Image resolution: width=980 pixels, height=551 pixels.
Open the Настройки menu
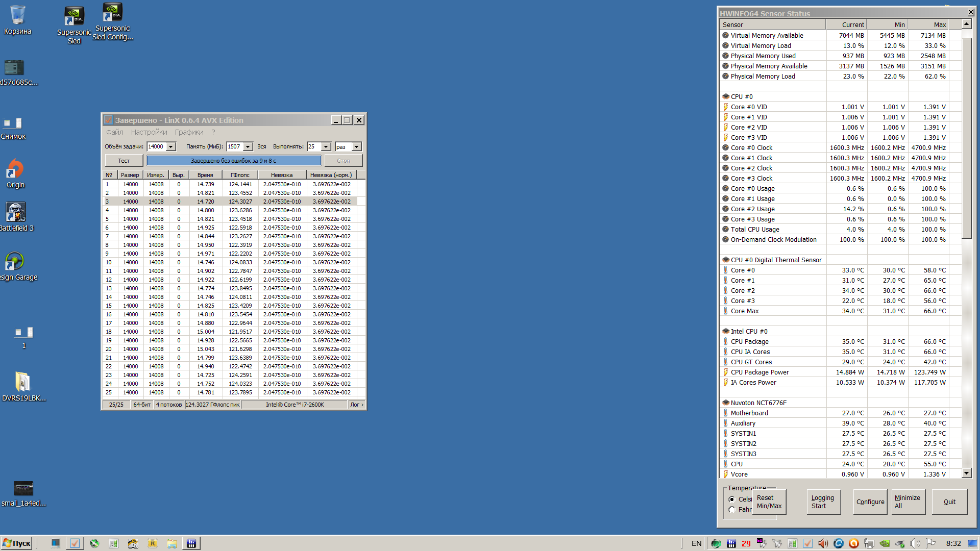[149, 132]
